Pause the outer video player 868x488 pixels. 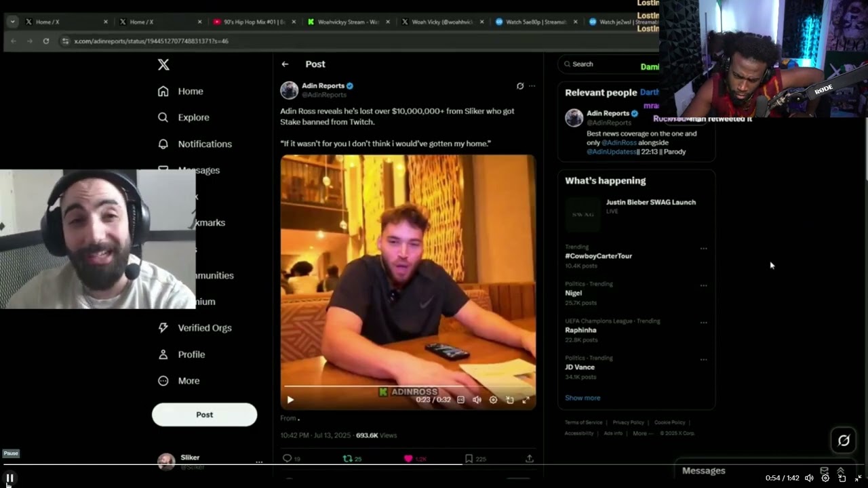[9, 478]
